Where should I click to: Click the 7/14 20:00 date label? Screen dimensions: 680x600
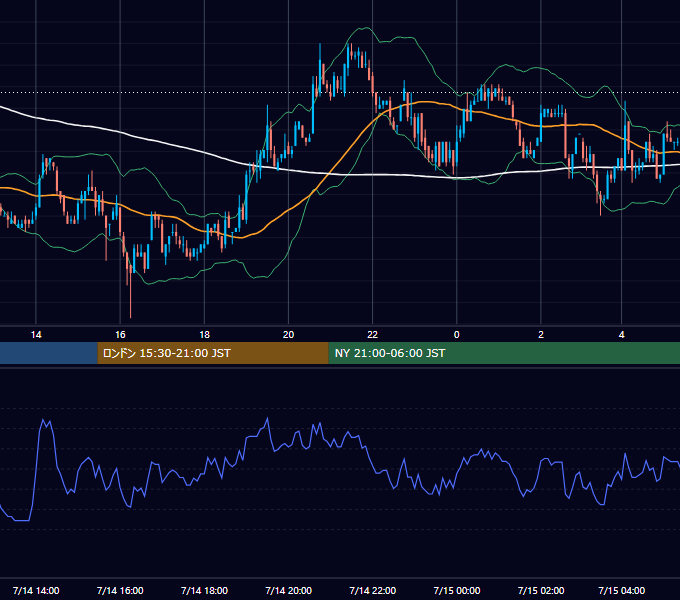(288, 590)
